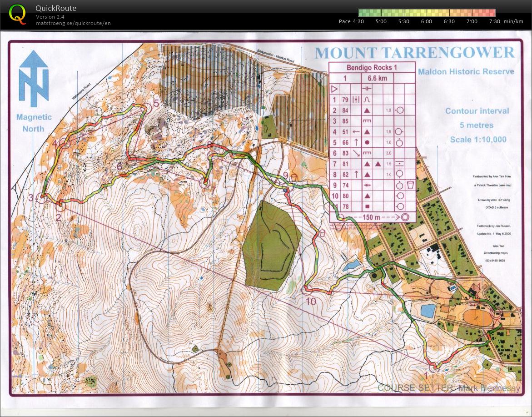Click the MOUNT TARRENGOWER map title
Viewport: 532px width, 417px height.
(415, 53)
